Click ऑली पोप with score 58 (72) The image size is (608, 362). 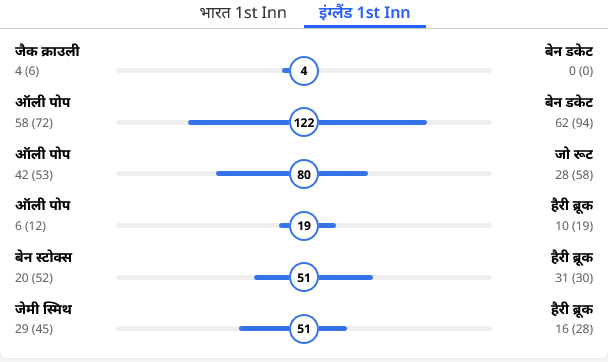pos(43,102)
